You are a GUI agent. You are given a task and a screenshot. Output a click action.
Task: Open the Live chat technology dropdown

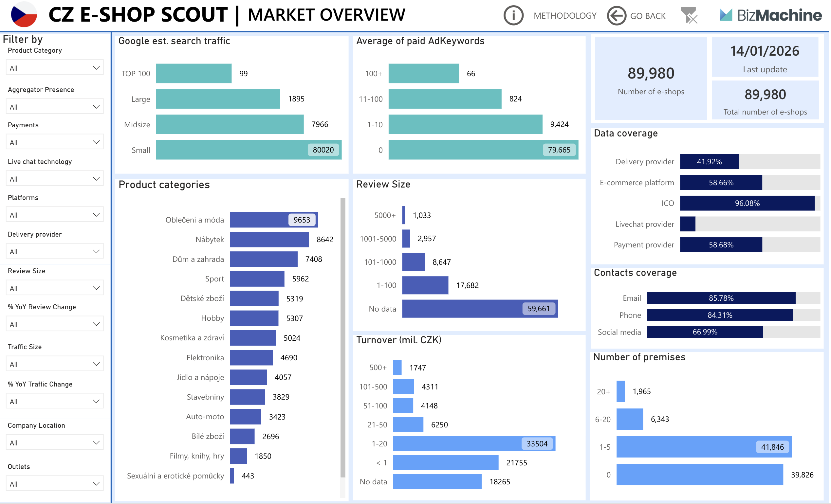[x=54, y=178]
